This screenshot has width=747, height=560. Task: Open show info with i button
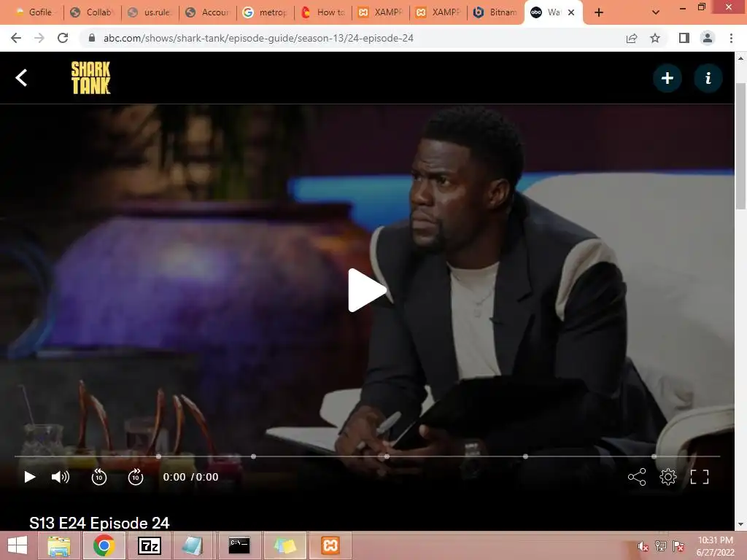coord(708,78)
